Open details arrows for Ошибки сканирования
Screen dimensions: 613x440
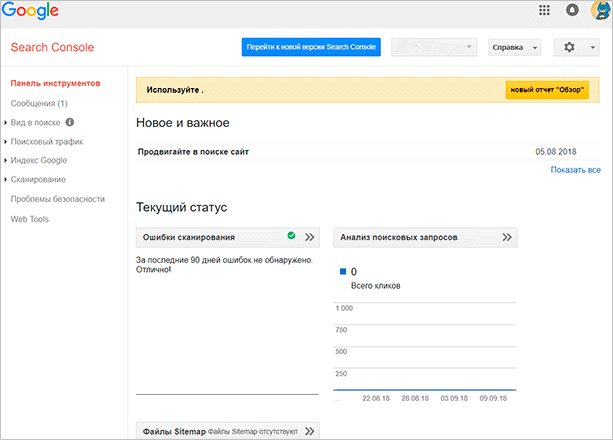click(x=309, y=237)
